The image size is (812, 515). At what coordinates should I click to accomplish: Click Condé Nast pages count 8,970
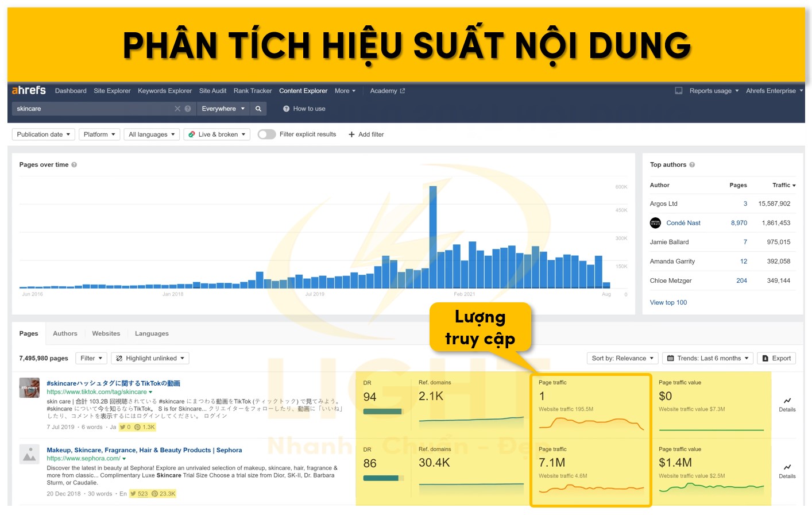pyautogui.click(x=739, y=223)
